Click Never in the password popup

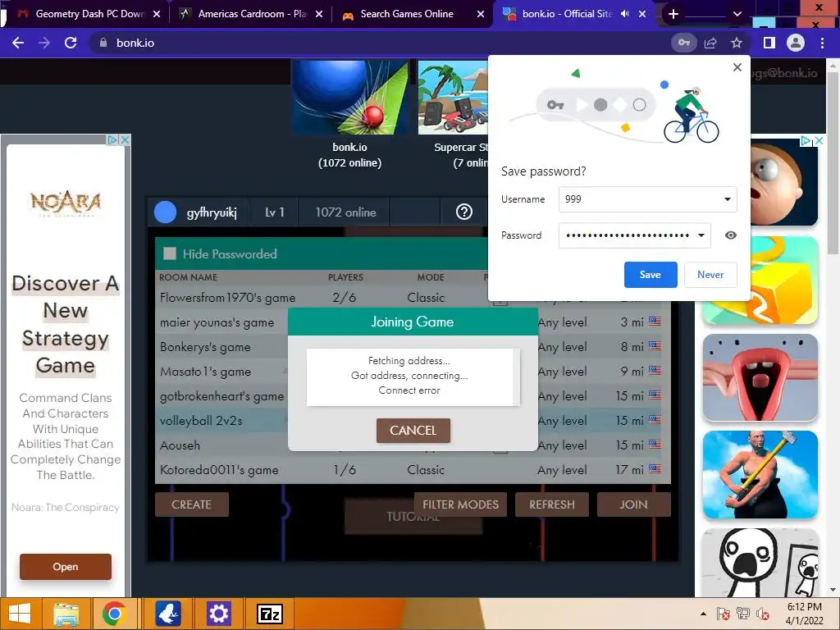coord(710,274)
